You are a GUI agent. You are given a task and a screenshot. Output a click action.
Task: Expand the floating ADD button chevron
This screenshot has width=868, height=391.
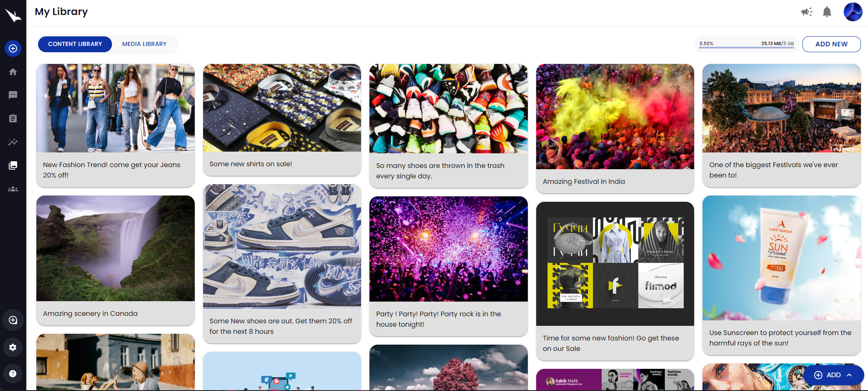coord(849,375)
